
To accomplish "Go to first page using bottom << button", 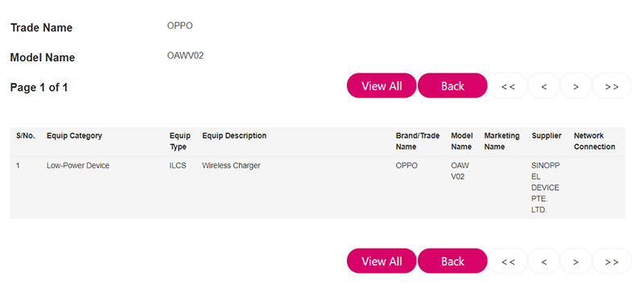I will click(x=508, y=261).
